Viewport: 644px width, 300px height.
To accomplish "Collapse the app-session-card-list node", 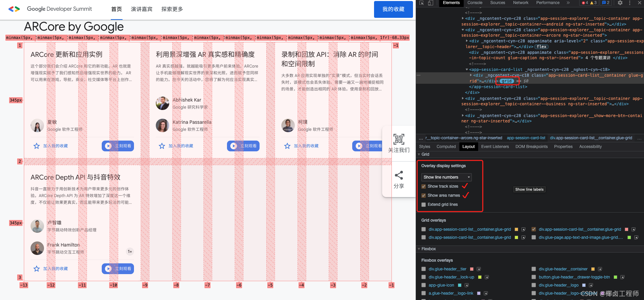I will pyautogui.click(x=467, y=70).
